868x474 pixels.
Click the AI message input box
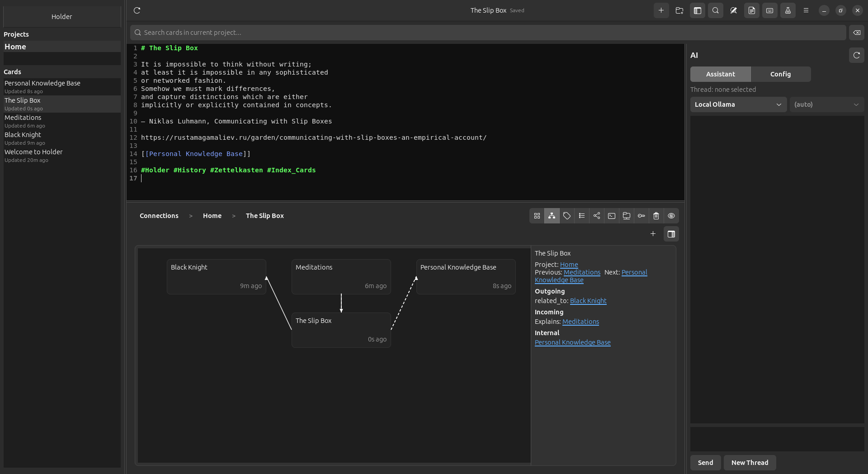[x=777, y=439]
